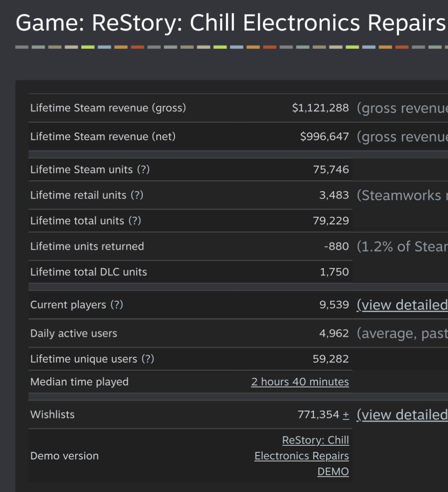The image size is (448, 492).
Task: Open the median time played '2 hours 40 minutes' link
Action: point(300,382)
